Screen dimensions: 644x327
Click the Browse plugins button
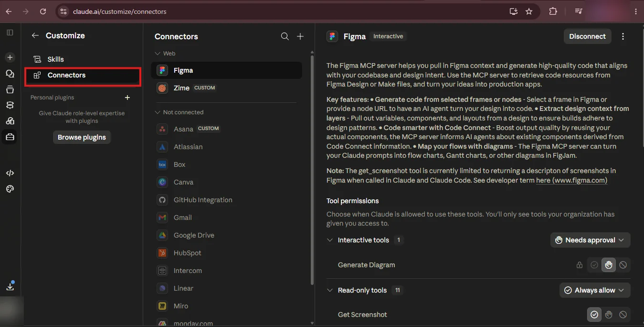tap(82, 137)
